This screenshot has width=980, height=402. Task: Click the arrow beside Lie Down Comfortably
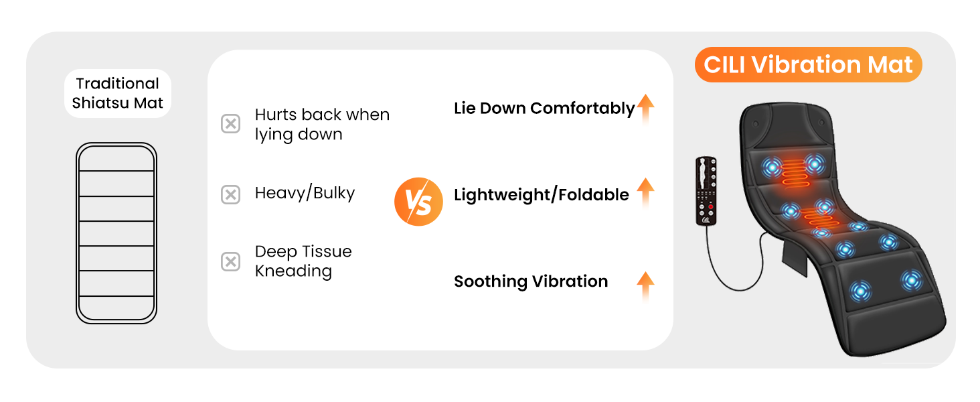[x=645, y=109]
